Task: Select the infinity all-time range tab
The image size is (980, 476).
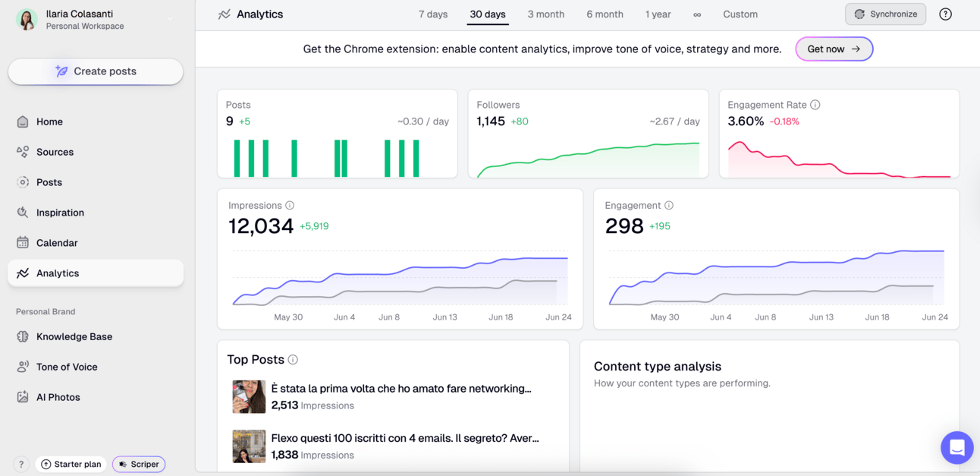Action: 697,14
